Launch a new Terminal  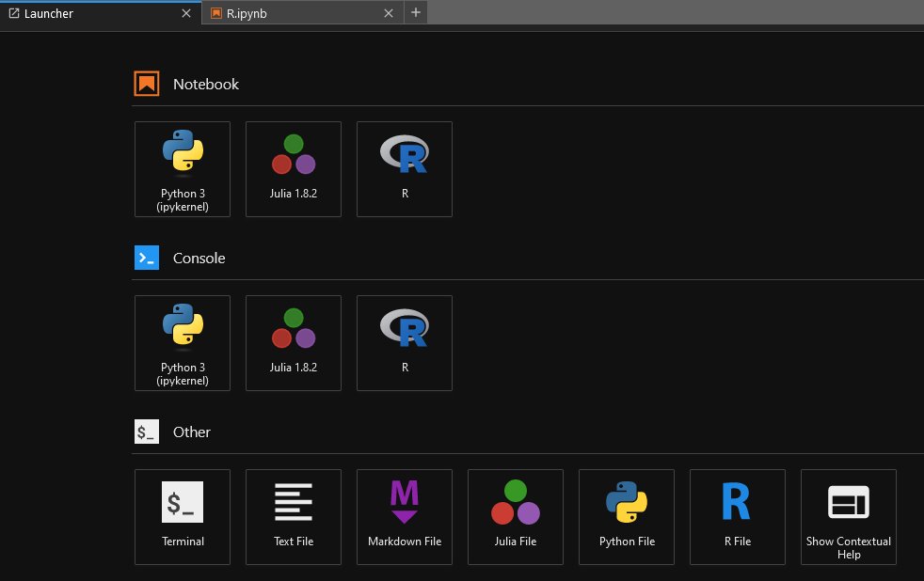183,517
